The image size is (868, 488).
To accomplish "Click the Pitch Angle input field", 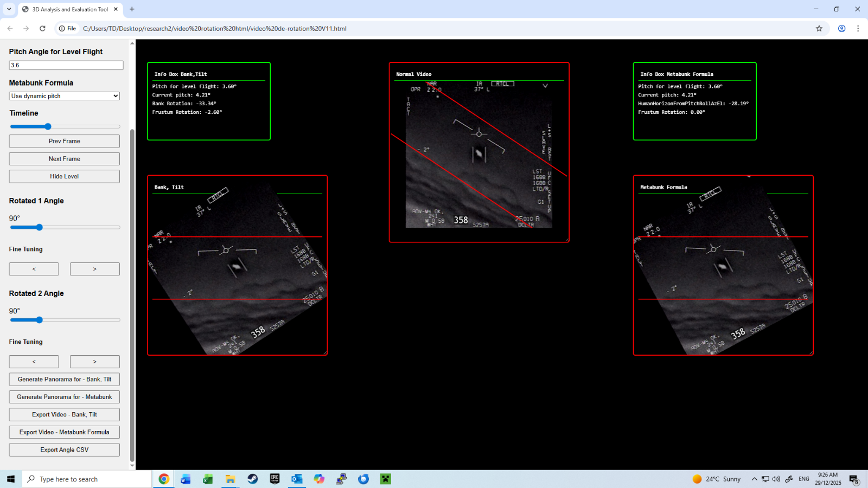I will (66, 65).
